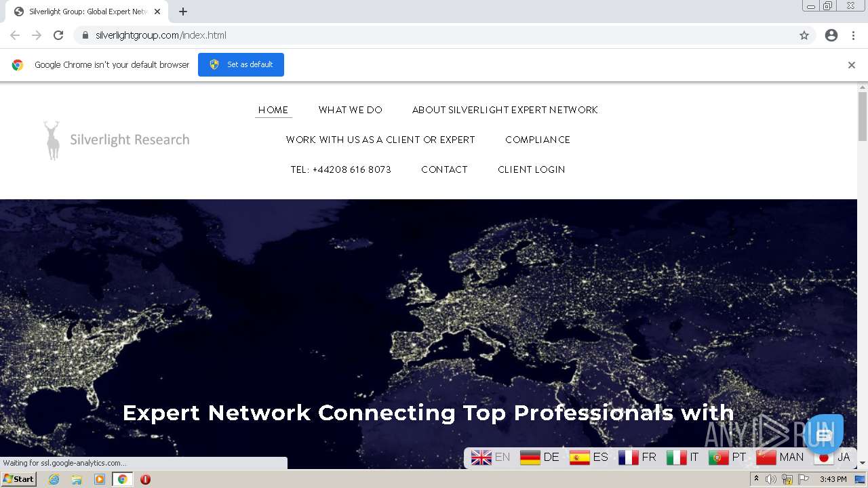868x488 pixels.
Task: Switch language to Japanese (JA flag)
Action: pos(832,457)
